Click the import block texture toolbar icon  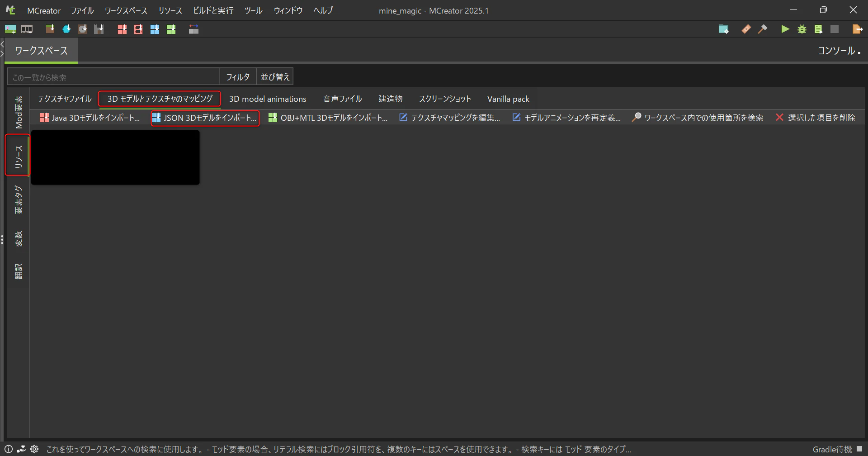point(50,29)
